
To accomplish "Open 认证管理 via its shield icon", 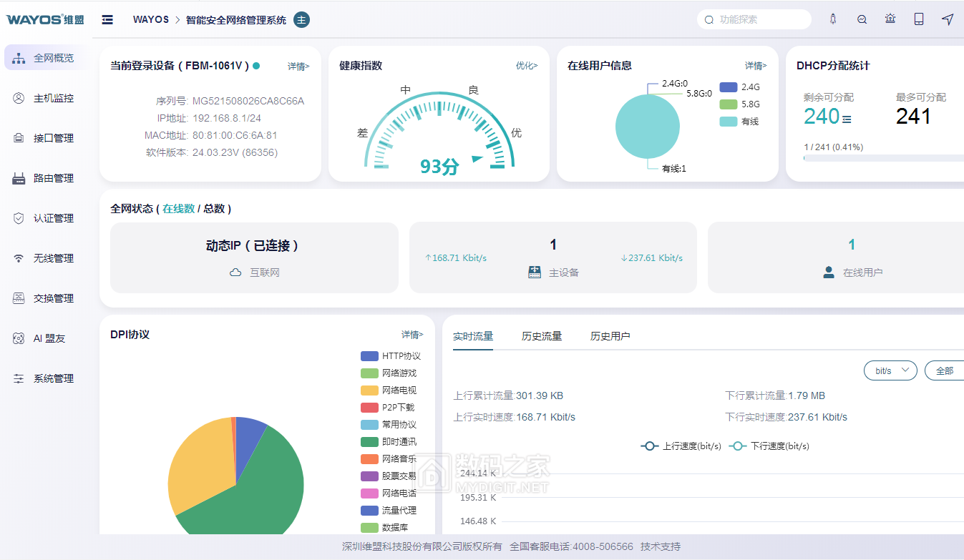I will coord(19,218).
